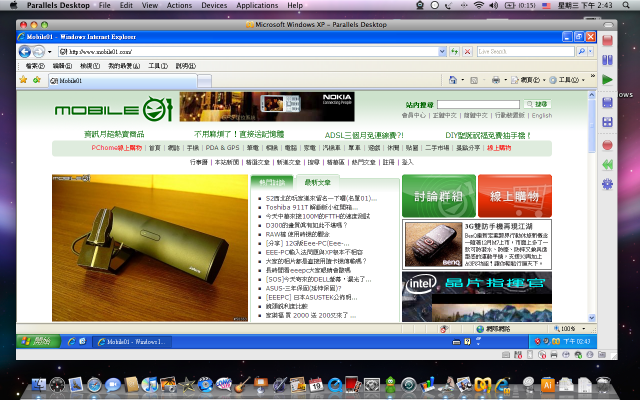Click the English language link
The image size is (640, 400).
coord(542,116)
